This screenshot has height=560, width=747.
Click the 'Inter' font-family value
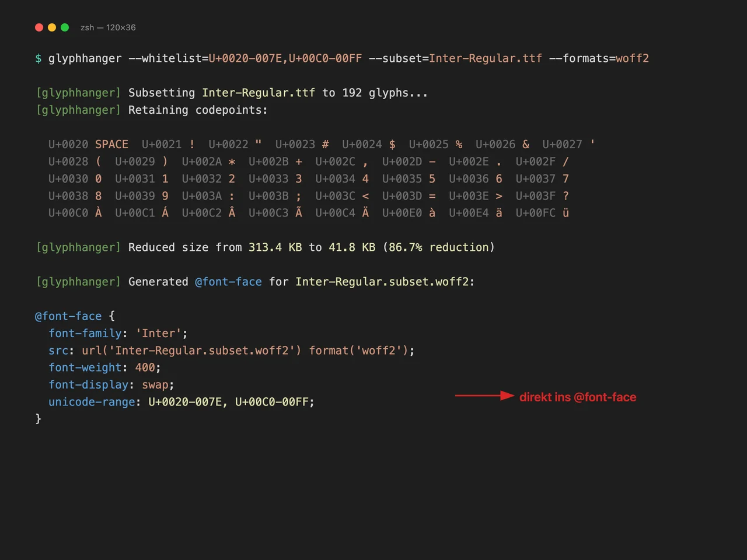159,333
